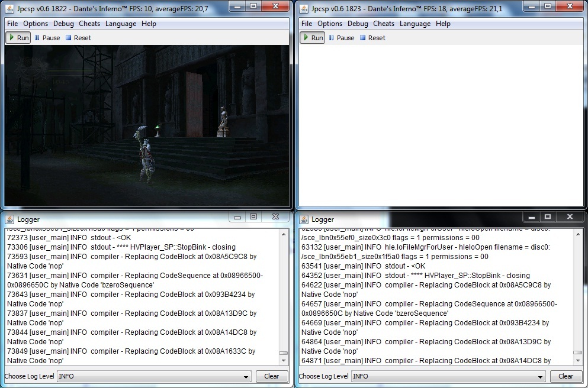Click the Dante's Inferno game display area
Viewport: 588px width, 388px height.
coord(147,125)
